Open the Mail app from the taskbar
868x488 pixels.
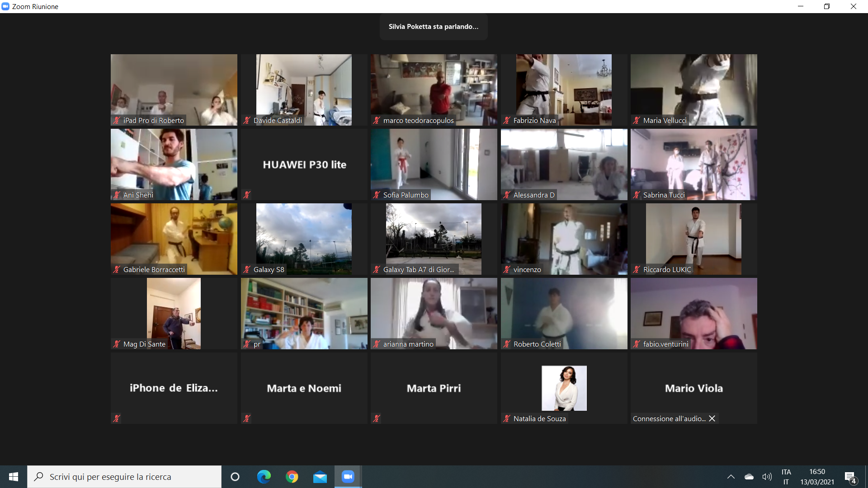320,477
